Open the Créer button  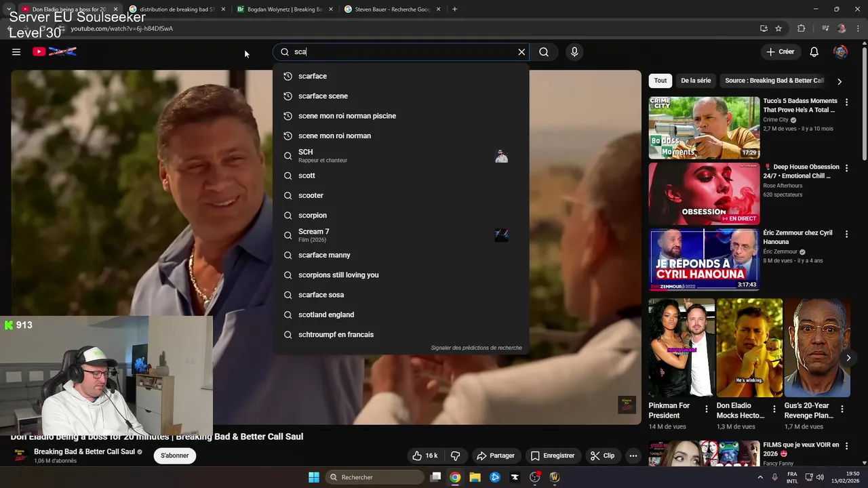coord(780,52)
